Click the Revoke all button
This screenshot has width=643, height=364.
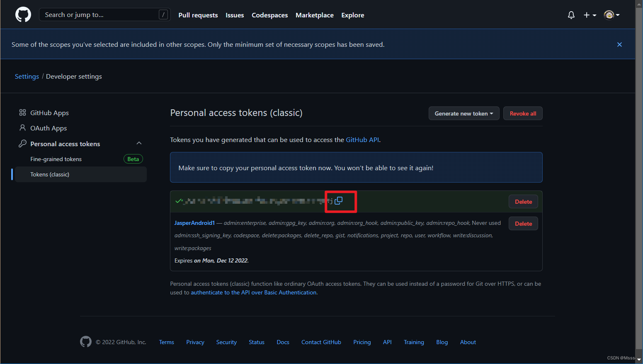tap(523, 113)
